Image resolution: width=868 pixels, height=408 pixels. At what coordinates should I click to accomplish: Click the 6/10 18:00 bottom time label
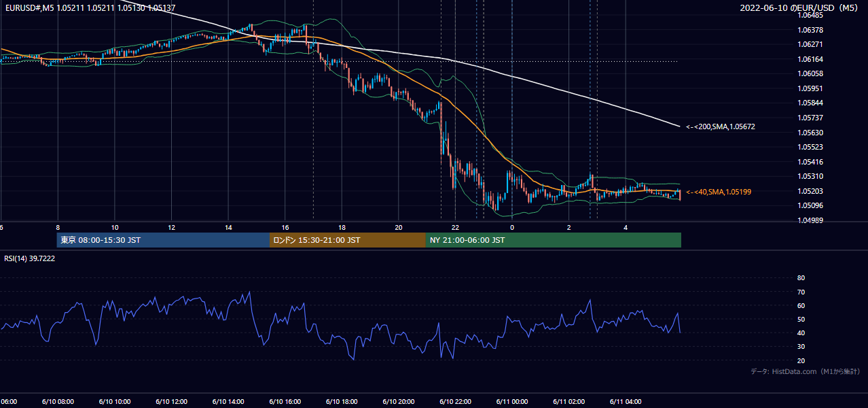click(x=342, y=401)
